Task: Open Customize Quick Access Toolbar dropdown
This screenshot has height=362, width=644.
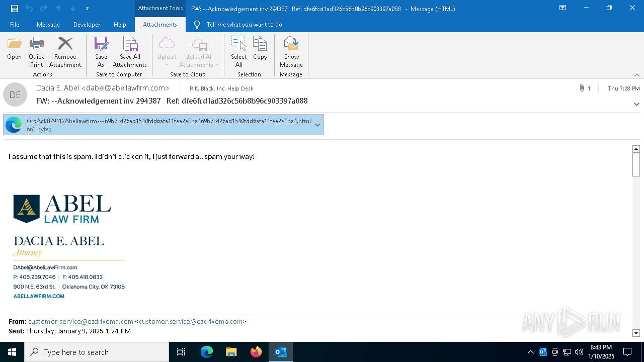Action: [88, 9]
